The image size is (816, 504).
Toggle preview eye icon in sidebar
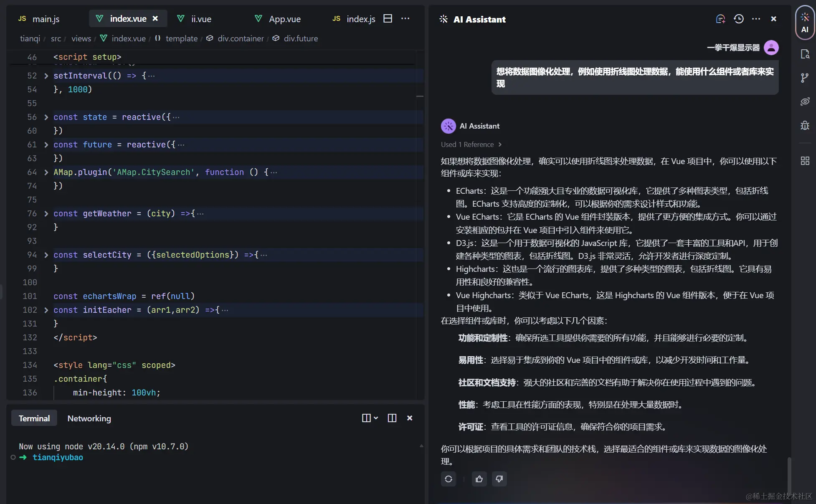pos(805,101)
